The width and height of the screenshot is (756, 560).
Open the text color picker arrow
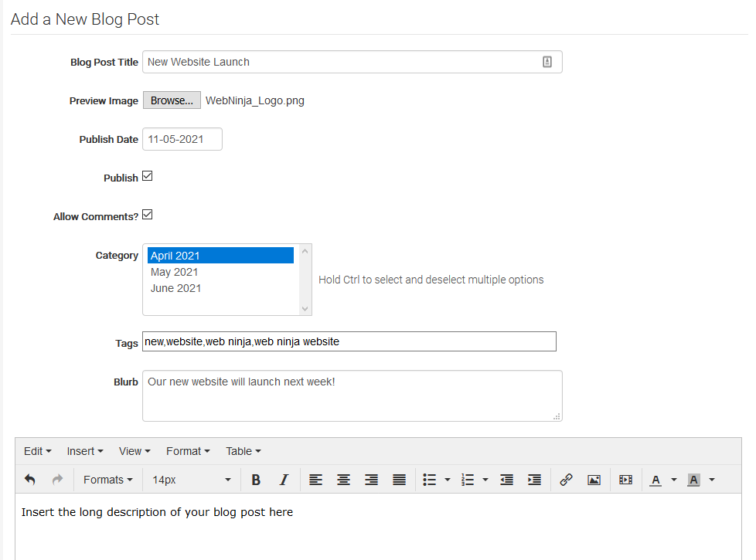(x=674, y=480)
